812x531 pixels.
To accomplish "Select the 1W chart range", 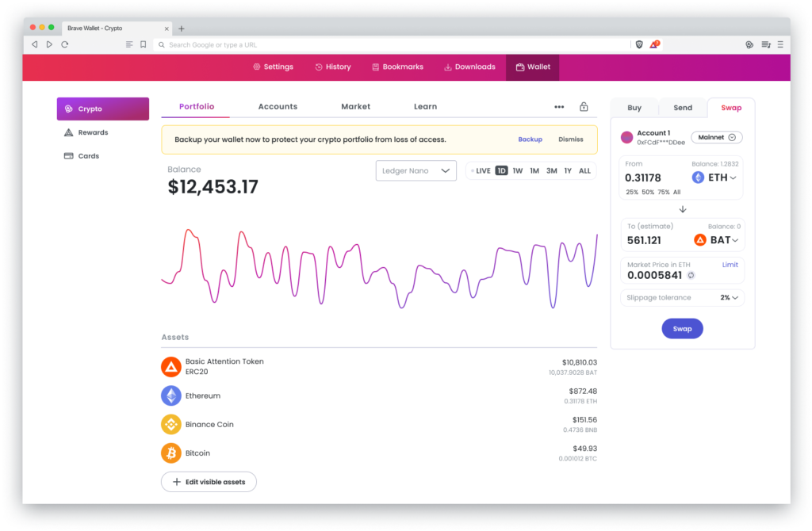I will coord(518,170).
